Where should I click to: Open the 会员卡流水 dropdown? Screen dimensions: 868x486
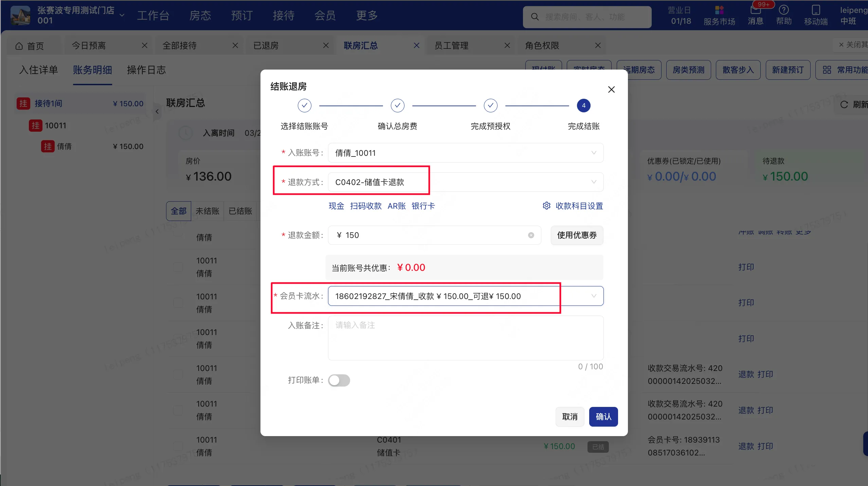[466, 296]
